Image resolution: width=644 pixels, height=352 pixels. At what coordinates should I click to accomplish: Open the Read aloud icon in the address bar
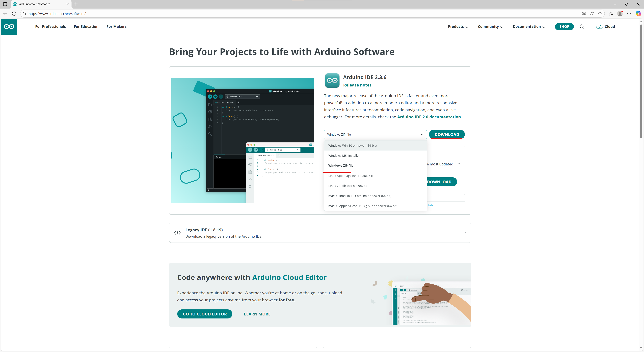pyautogui.click(x=592, y=13)
